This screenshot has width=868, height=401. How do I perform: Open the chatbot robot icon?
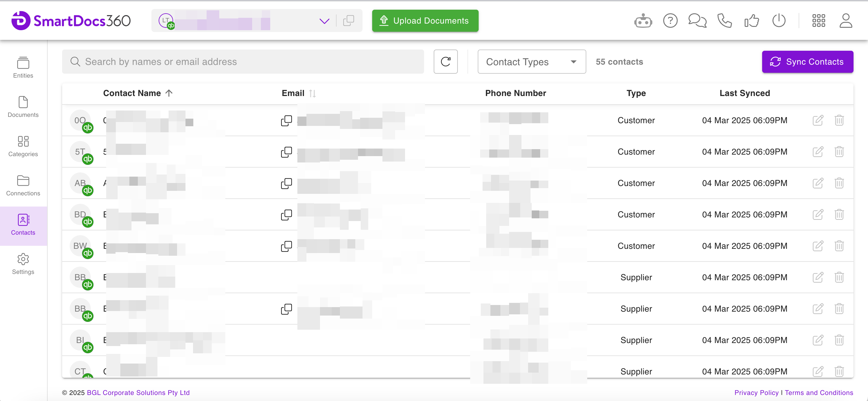(643, 21)
